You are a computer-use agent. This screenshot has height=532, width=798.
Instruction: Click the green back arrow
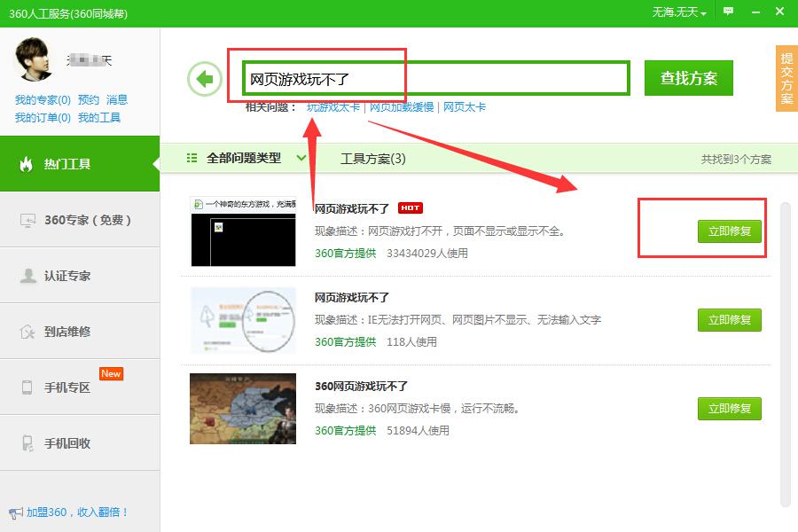205,78
